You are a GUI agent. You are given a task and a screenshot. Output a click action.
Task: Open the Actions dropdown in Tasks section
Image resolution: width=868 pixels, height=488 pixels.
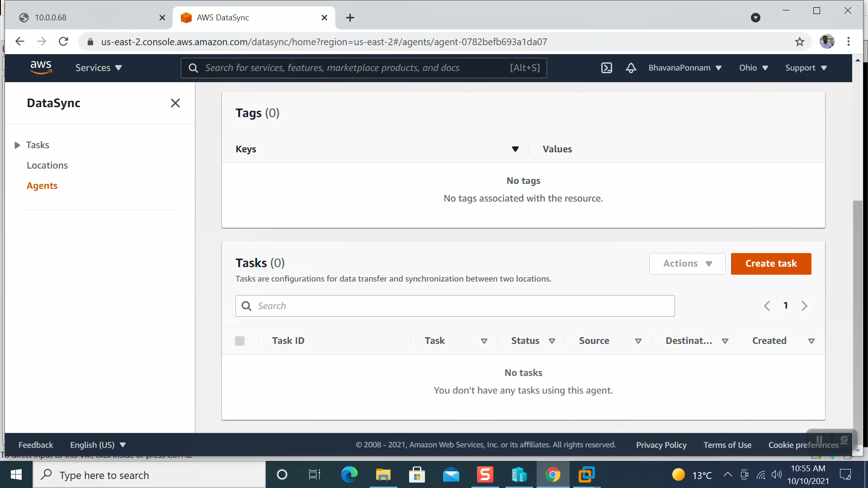(687, 263)
